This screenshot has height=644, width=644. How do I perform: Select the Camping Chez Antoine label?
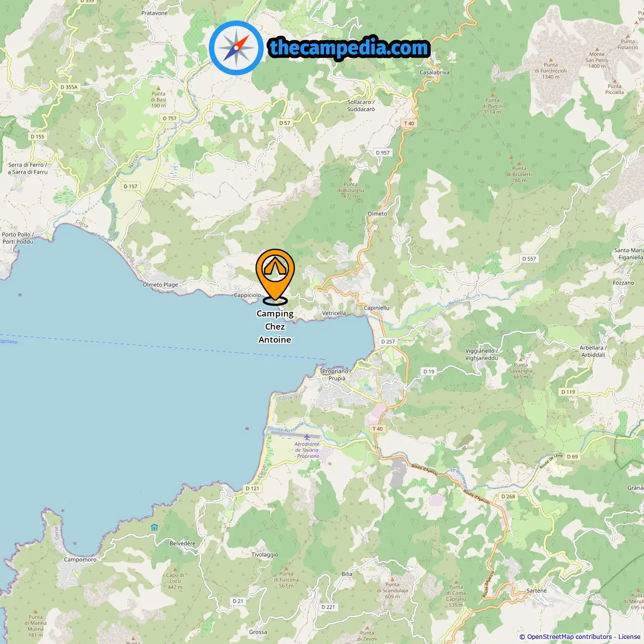tap(275, 327)
